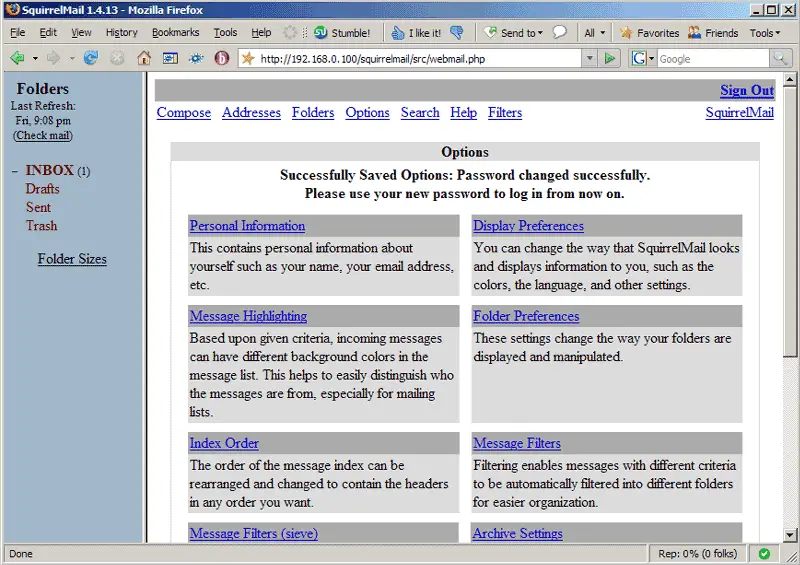Open the Back history dropdown arrow

[35, 59]
